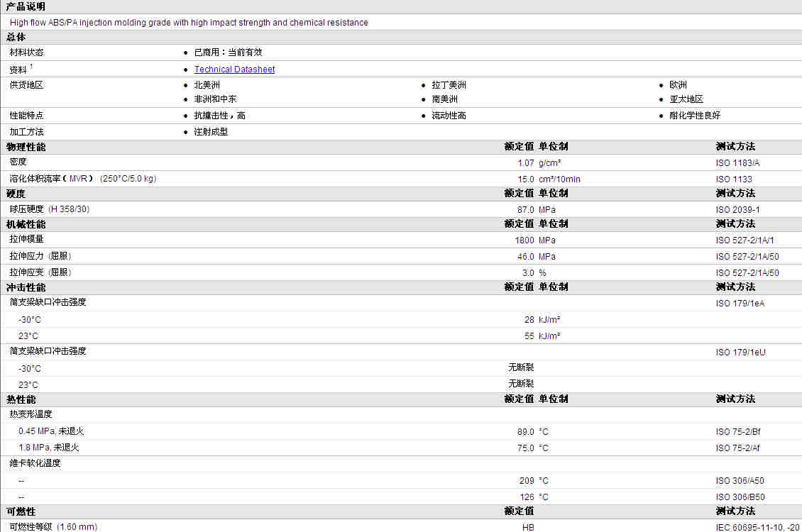Select the density value 1.07
Screen dimensions: 802x532
525,163
